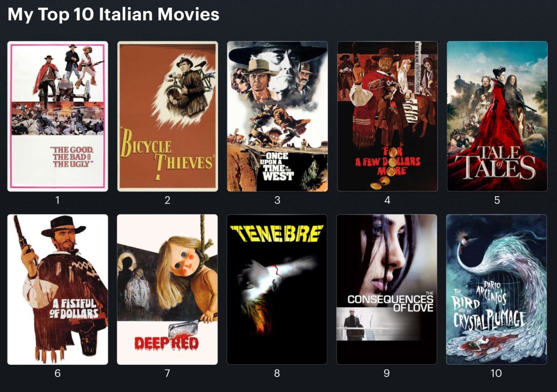The width and height of the screenshot is (557, 392).
Task: Click rank number 2 below Bicycle Thieves
Action: coord(168,200)
